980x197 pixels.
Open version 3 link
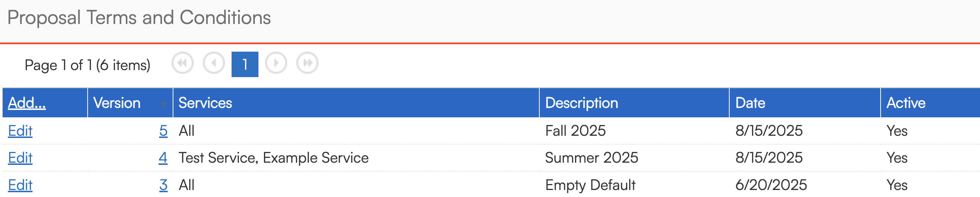[163, 185]
